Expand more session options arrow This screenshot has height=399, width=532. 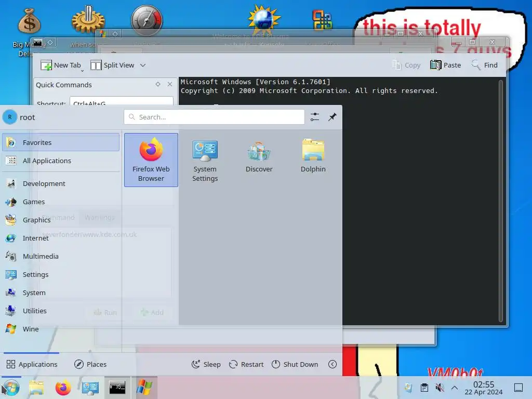click(332, 364)
